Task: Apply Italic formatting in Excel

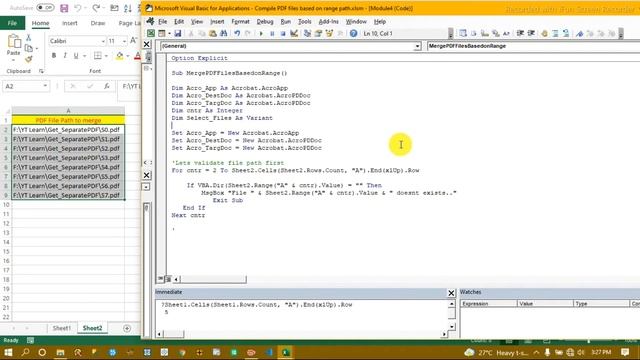Action: tap(65, 56)
